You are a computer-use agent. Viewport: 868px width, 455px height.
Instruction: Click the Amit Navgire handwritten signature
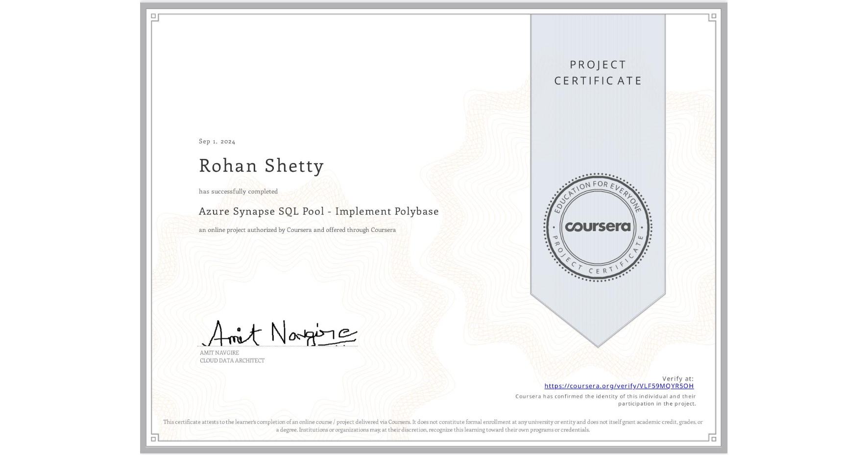tap(280, 333)
